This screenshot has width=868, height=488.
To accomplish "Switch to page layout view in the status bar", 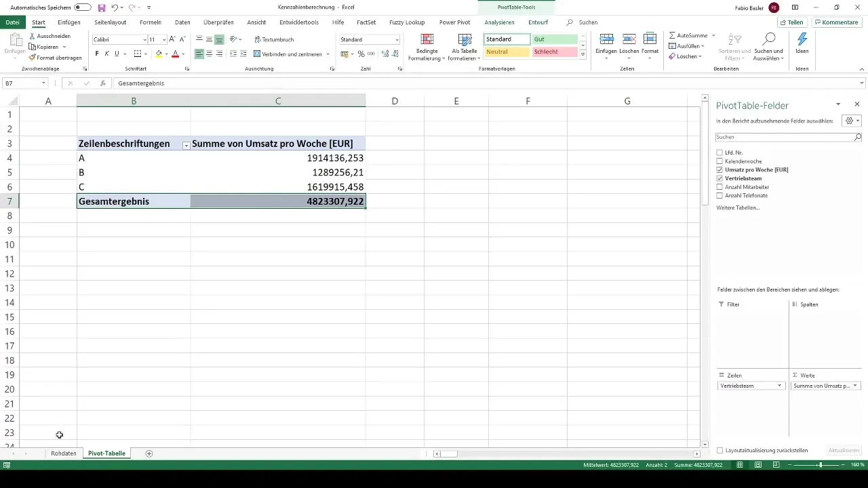I will 758,465.
